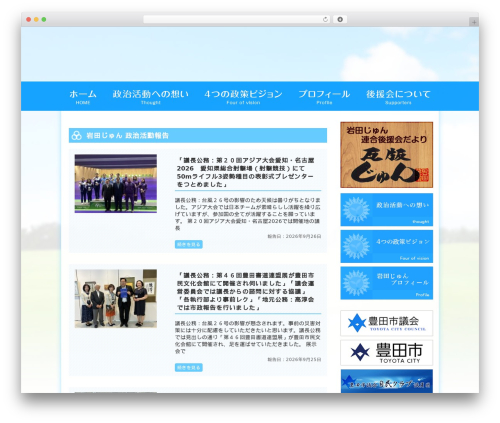Open the wooden 連合後援会だより banner
This screenshot has width=500, height=423.
click(387, 155)
